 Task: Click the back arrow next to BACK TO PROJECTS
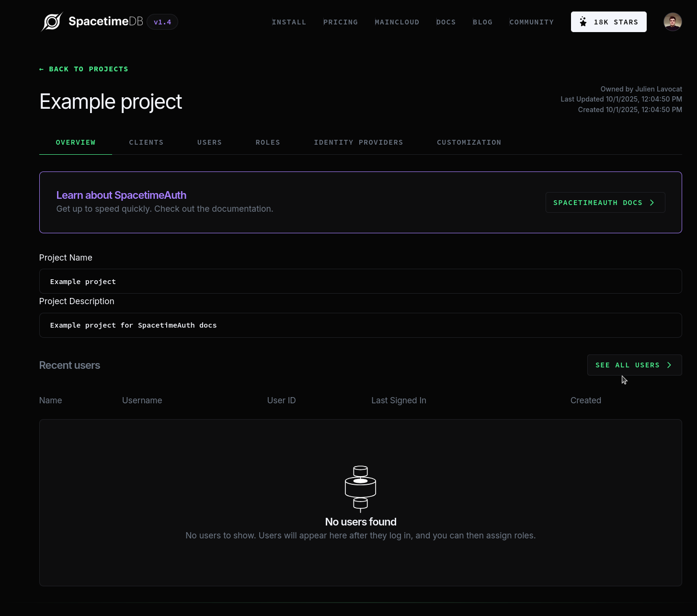coord(41,69)
